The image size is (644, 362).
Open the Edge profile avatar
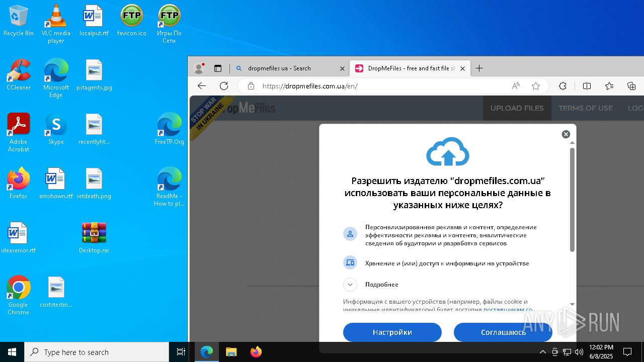pyautogui.click(x=199, y=68)
